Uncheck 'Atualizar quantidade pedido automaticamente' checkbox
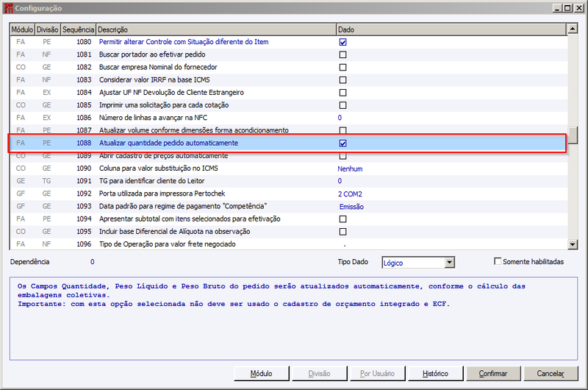 pos(343,143)
